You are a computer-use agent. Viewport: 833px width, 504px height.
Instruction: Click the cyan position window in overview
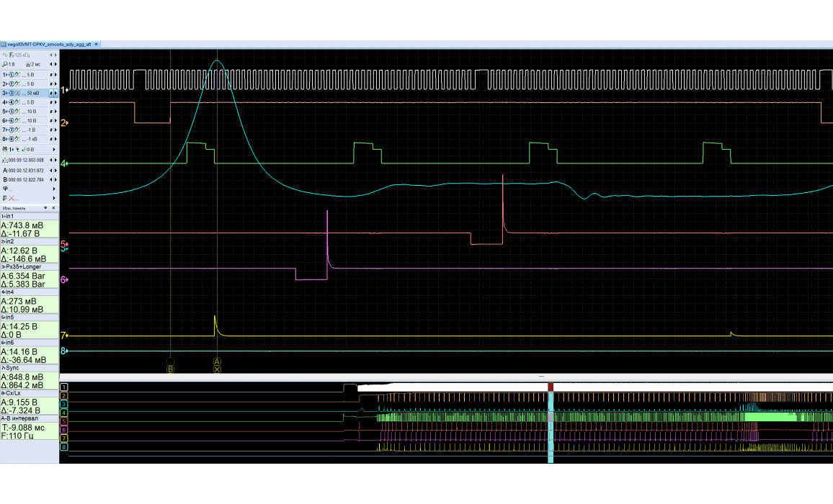(551, 425)
